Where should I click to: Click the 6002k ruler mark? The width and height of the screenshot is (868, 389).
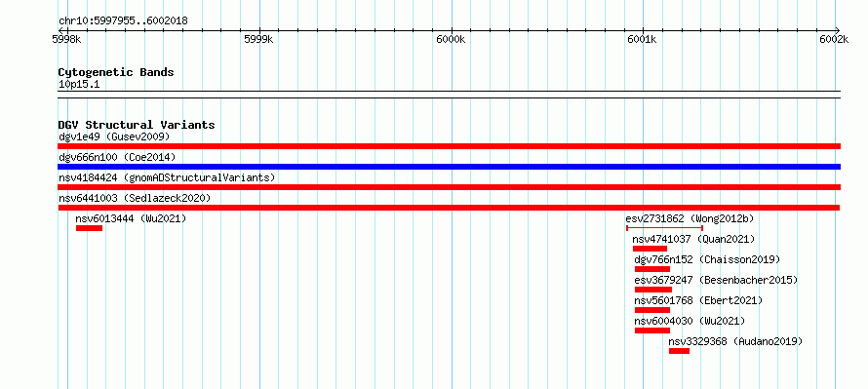(834, 39)
